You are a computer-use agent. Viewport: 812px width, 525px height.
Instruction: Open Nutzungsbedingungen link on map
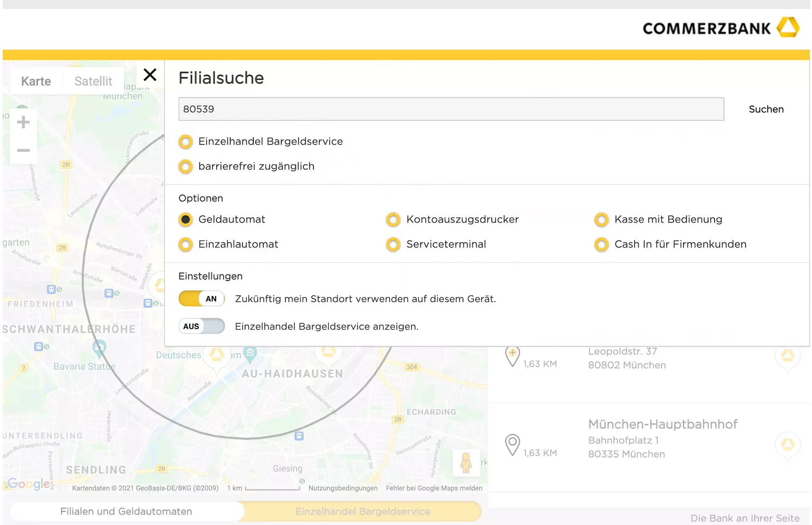click(343, 488)
